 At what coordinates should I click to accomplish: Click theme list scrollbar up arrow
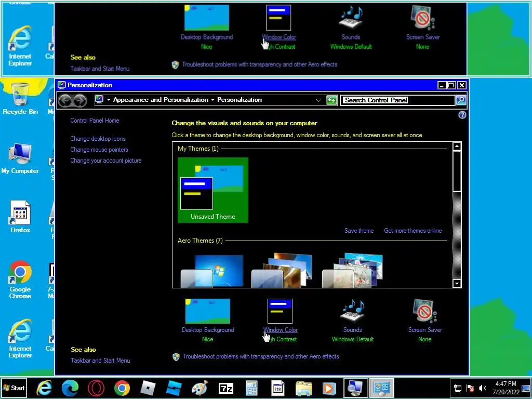coord(457,147)
